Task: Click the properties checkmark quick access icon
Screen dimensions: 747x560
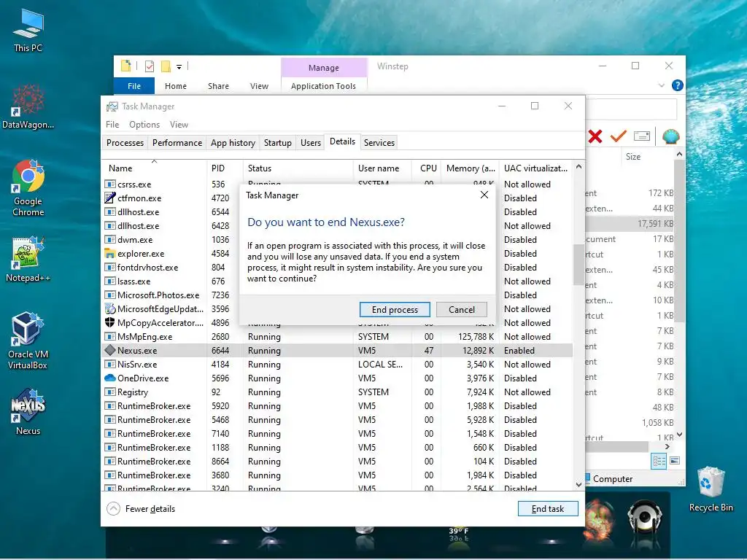Action: coord(149,66)
